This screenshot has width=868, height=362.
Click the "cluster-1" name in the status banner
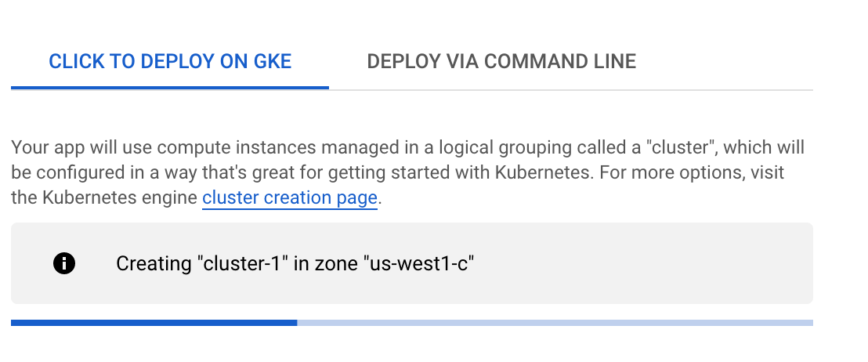pyautogui.click(x=243, y=263)
